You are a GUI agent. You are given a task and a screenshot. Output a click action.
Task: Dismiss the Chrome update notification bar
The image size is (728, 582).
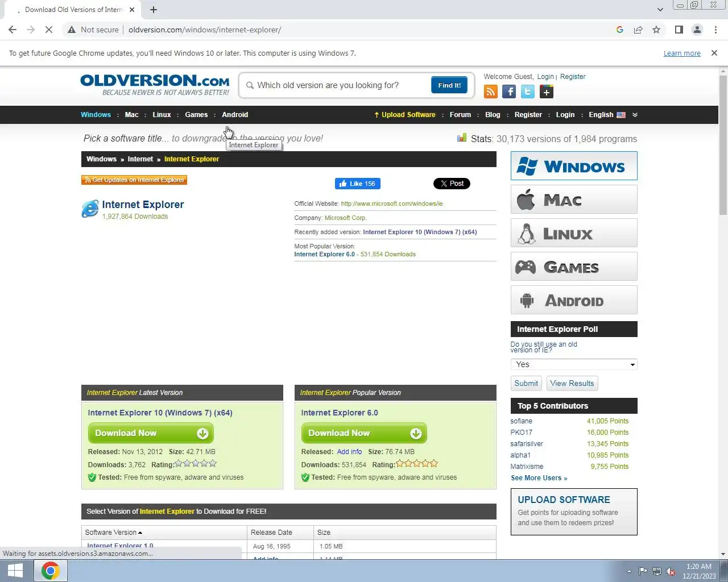(714, 53)
